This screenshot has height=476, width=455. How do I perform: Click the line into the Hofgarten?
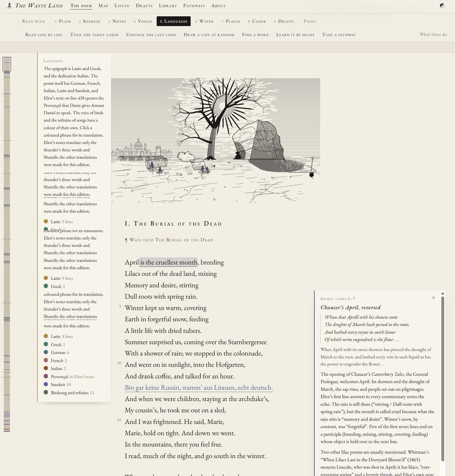coord(185,365)
